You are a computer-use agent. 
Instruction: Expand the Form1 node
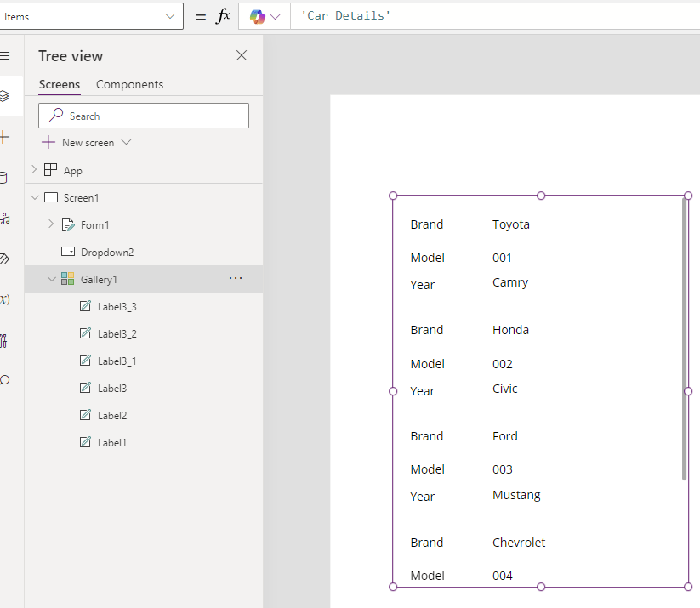[x=51, y=224]
